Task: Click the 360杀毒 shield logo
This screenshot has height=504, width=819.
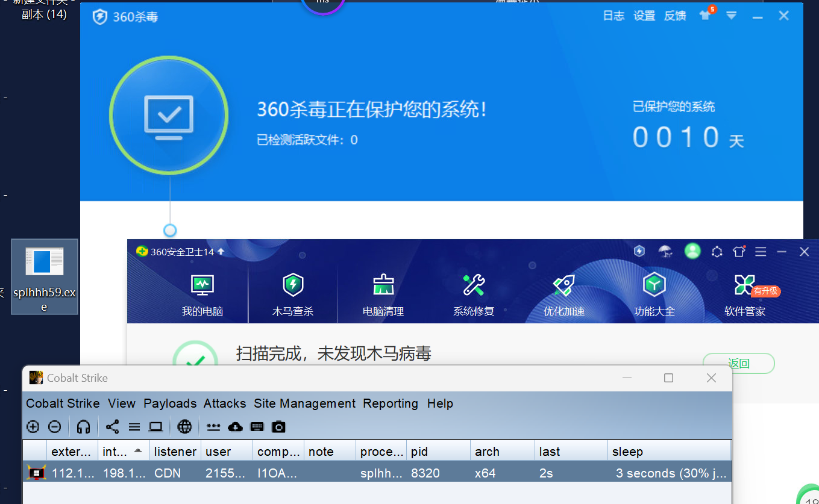Action: pyautogui.click(x=100, y=17)
